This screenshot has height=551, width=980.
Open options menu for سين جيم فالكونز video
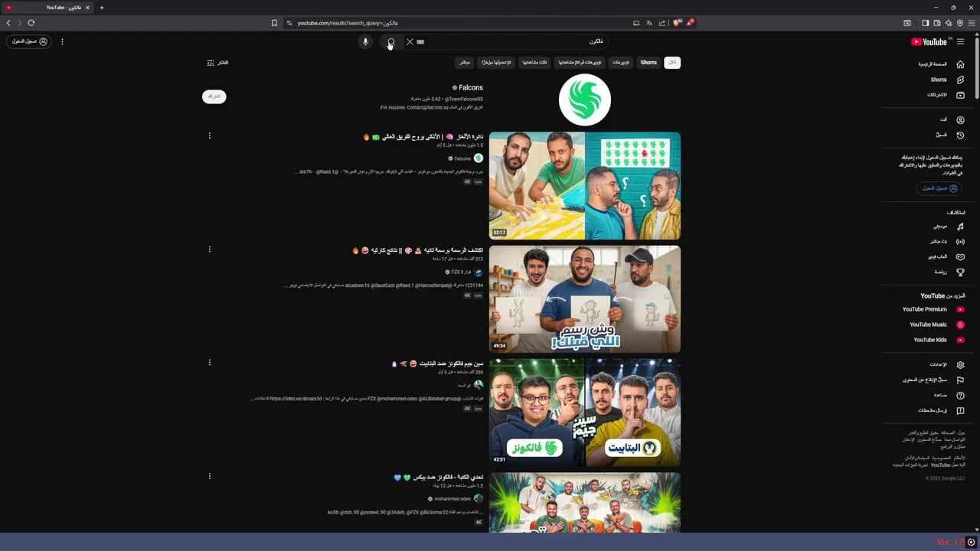pos(209,363)
